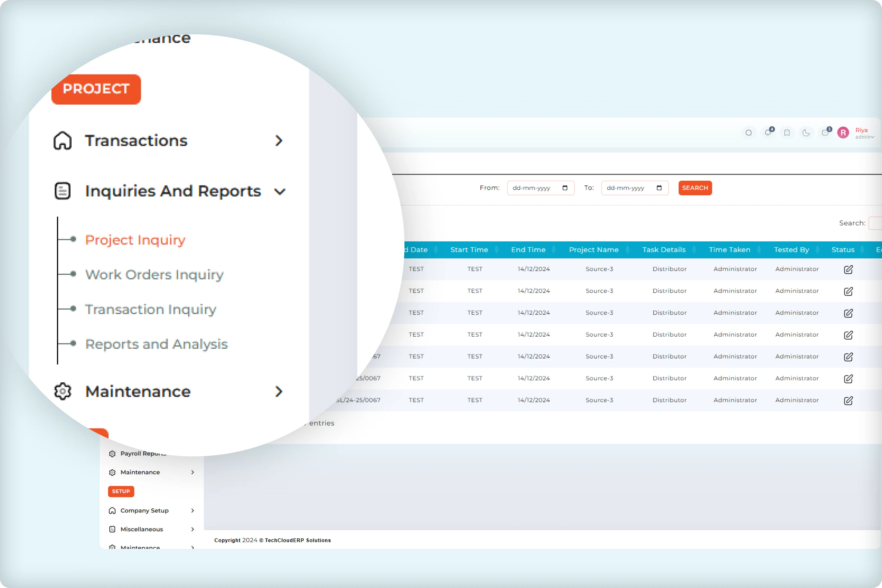Select Reports and Analysis

[156, 344]
